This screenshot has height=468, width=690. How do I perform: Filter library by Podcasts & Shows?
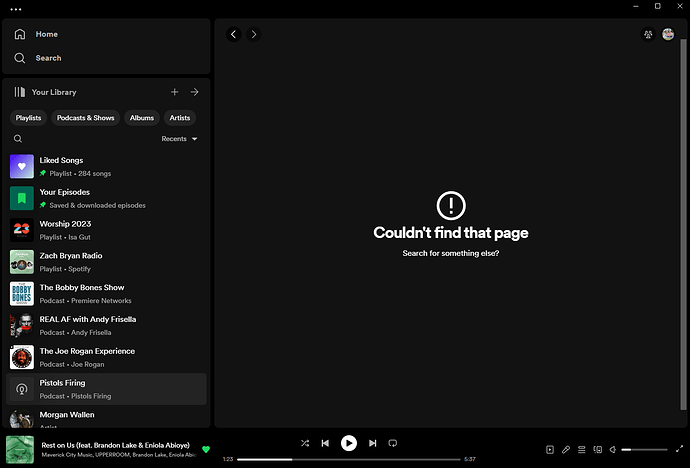coord(85,118)
